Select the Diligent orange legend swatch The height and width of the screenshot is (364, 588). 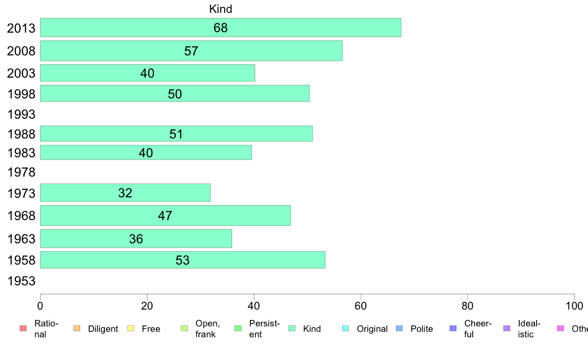point(77,328)
